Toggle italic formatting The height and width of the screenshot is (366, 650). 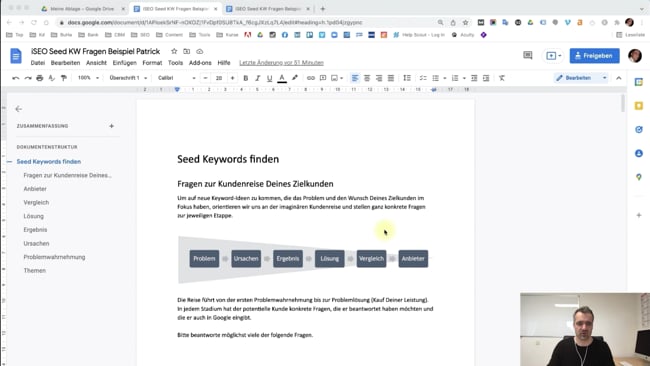point(257,78)
